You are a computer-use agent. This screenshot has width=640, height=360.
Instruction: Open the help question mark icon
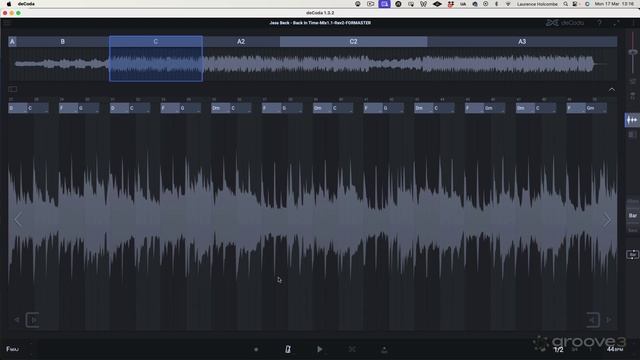599,23
